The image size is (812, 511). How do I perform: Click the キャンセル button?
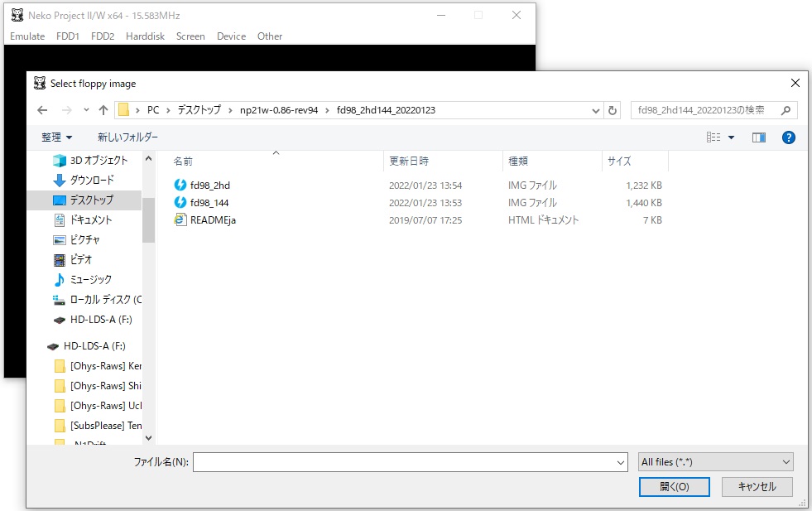click(x=757, y=487)
